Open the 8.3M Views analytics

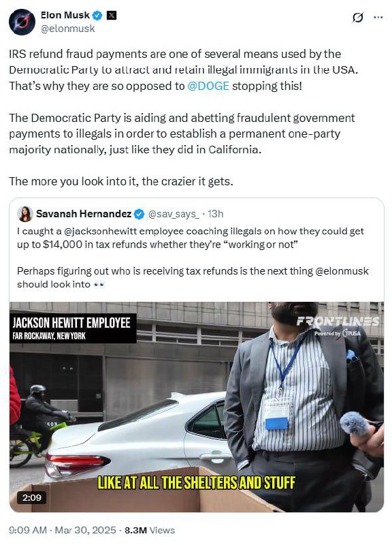tap(150, 530)
